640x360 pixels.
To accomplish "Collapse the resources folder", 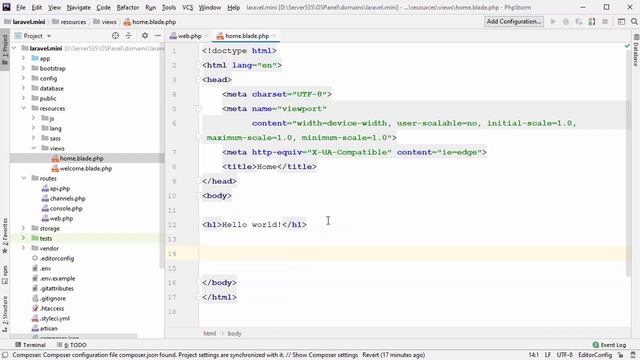I will click(x=23, y=108).
